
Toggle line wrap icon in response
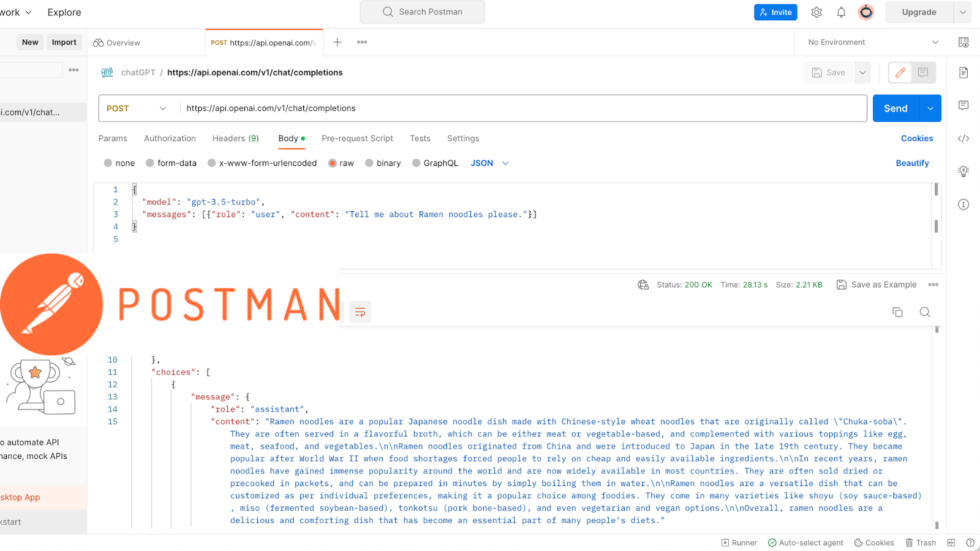click(x=360, y=312)
